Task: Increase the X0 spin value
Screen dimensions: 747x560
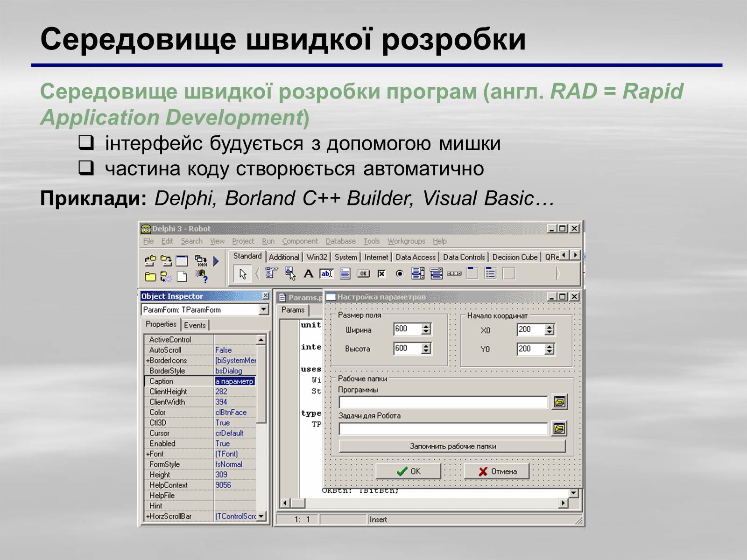Action: tap(550, 327)
